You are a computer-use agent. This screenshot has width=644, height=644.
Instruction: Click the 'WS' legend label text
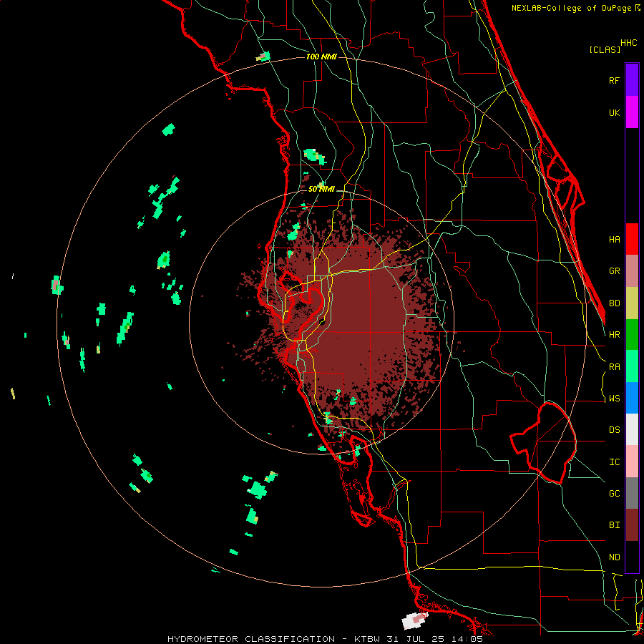coord(614,399)
